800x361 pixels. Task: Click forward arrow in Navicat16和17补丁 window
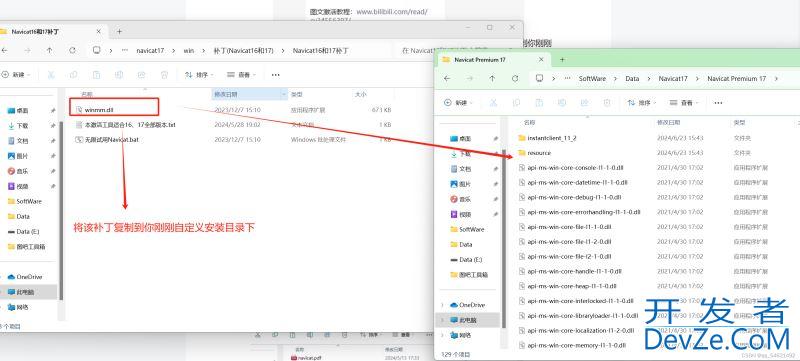(x=27, y=50)
